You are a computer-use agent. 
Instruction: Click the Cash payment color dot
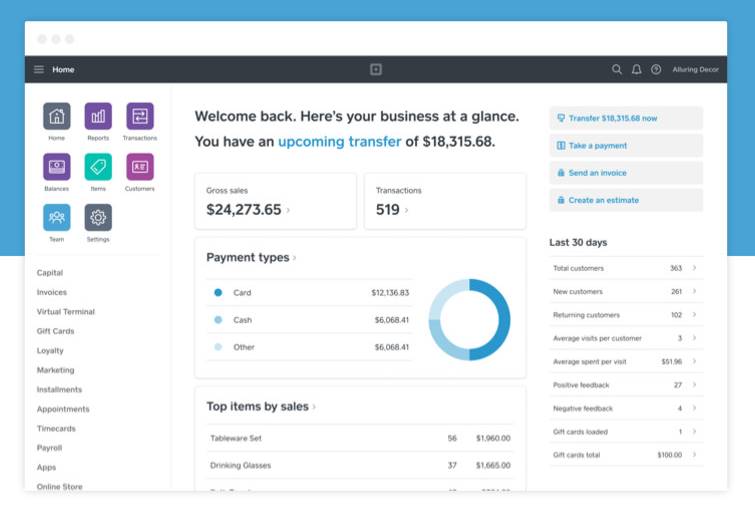(x=218, y=320)
